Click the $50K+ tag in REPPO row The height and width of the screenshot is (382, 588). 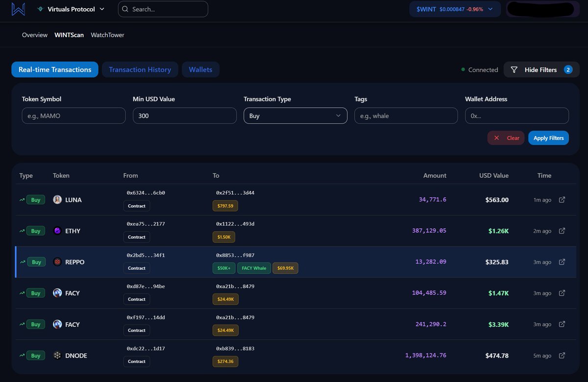point(224,268)
